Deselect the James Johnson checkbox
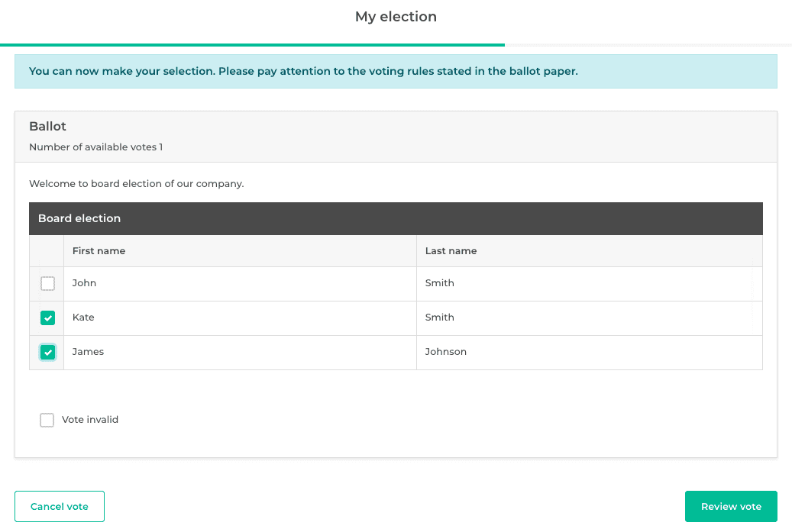This screenshot has height=532, width=792. (47, 353)
